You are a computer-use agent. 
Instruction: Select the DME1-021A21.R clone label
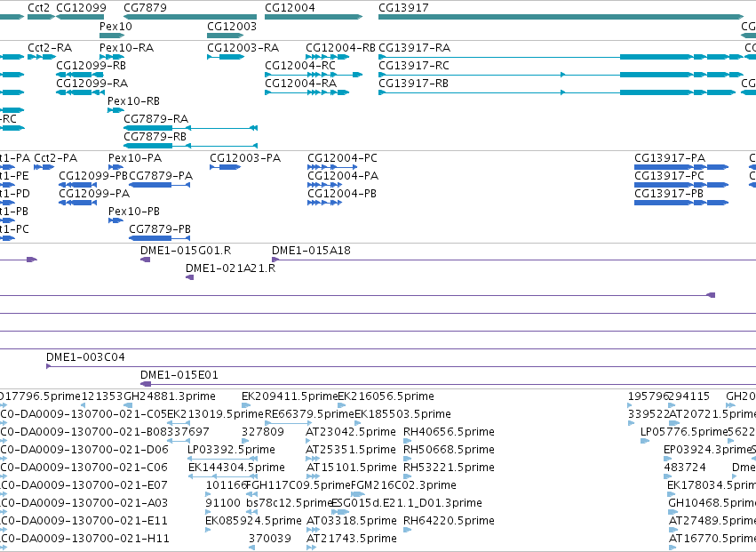230,268
